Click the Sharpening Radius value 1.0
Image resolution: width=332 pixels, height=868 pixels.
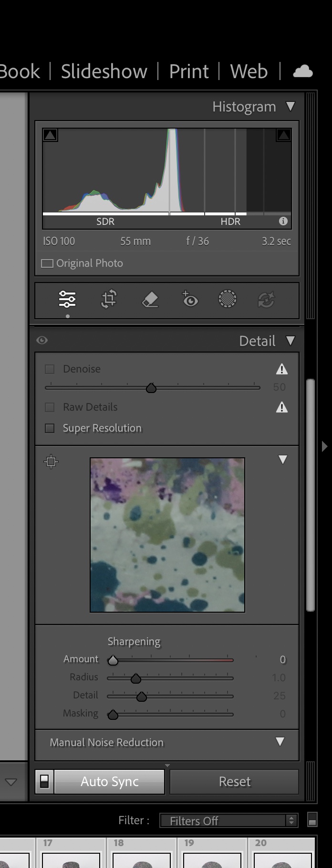(279, 677)
